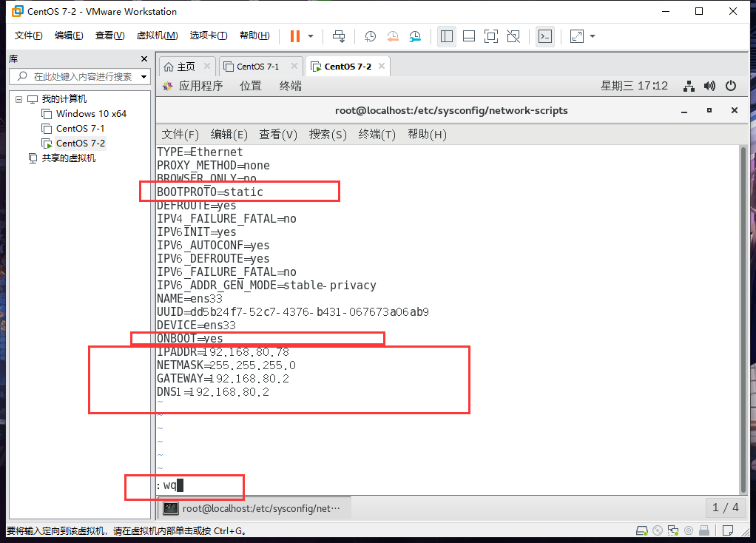This screenshot has width=756, height=543.
Task: Open the terminal 编辑(E) menu
Action: tap(229, 134)
